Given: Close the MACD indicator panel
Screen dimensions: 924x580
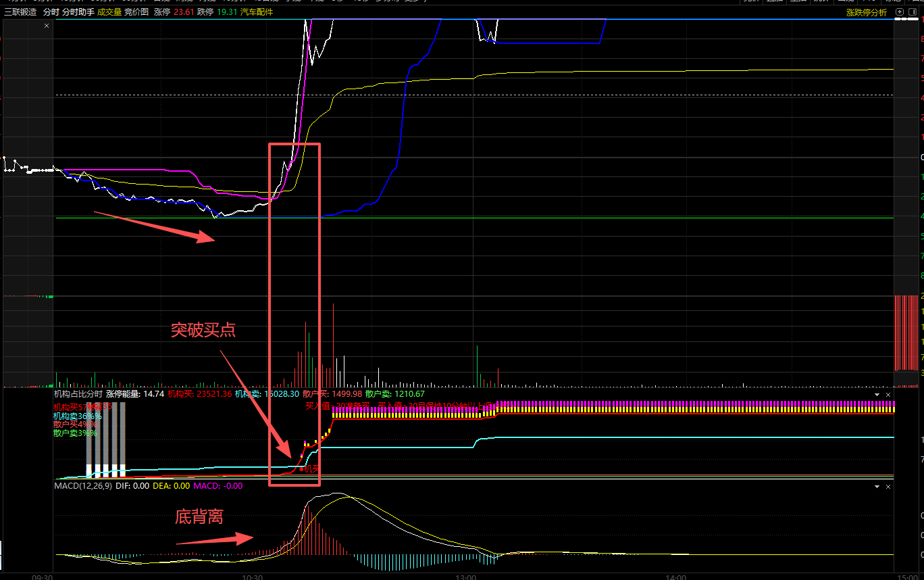Looking at the screenshot, I should (888, 486).
